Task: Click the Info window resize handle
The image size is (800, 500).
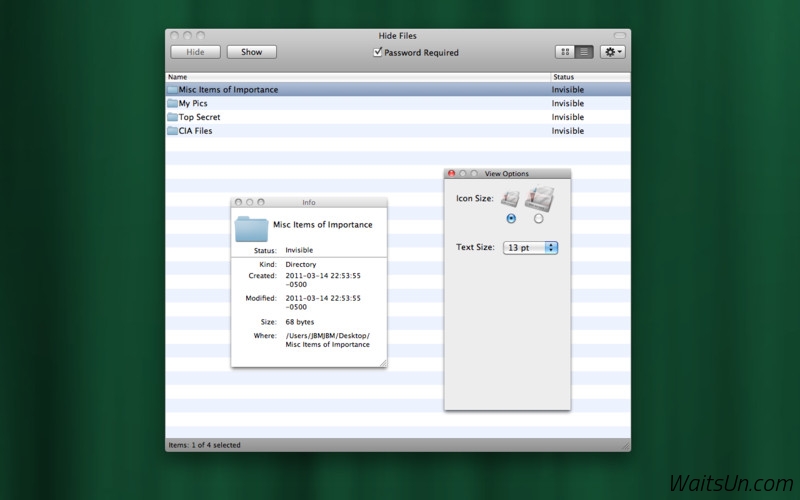Action: tap(382, 363)
